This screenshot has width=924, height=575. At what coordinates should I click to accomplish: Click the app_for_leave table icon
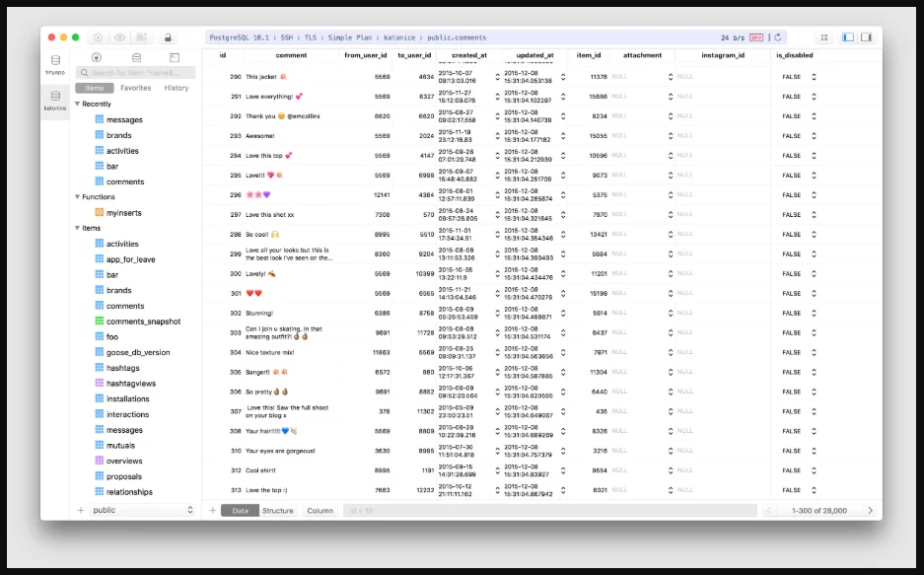[x=99, y=258]
